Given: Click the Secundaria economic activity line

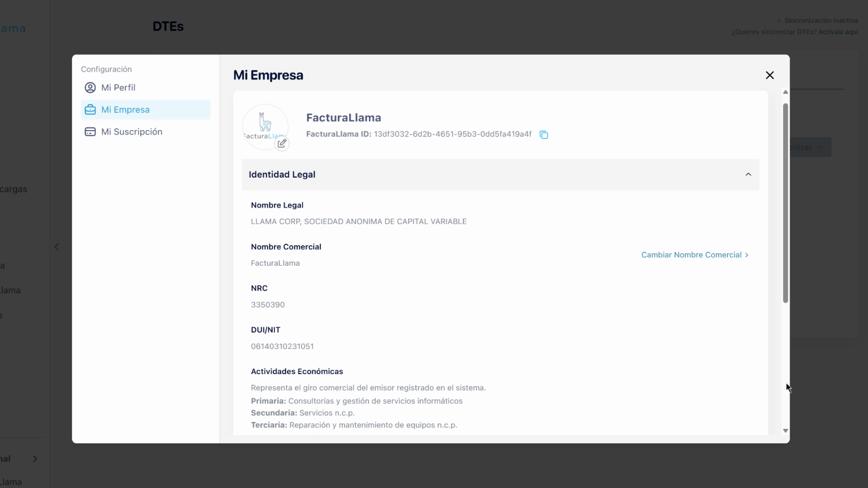Looking at the screenshot, I should pyautogui.click(x=303, y=413).
